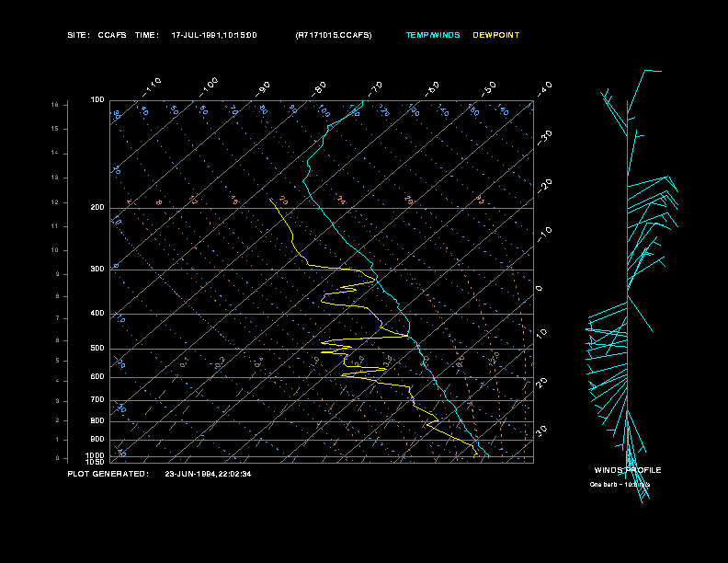The height and width of the screenshot is (563, 728).
Task: Click the altitude axis label 15
Action: pyautogui.click(x=55, y=129)
